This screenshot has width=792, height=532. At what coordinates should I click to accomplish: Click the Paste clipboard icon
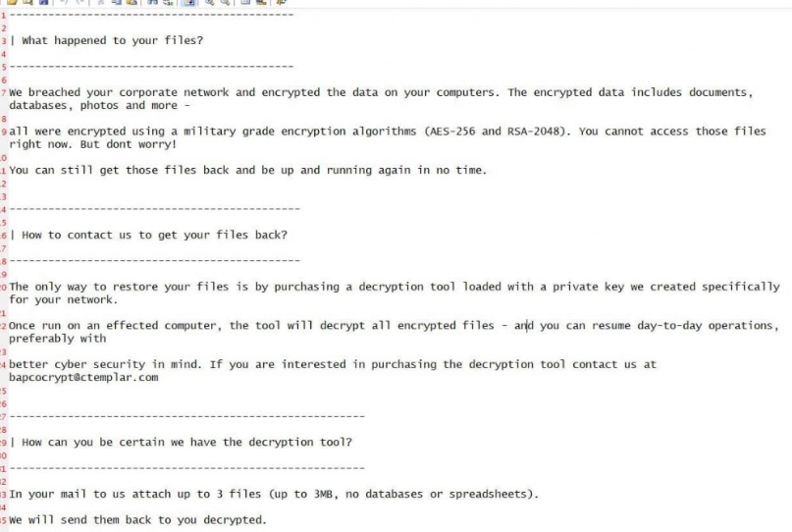[130, 3]
